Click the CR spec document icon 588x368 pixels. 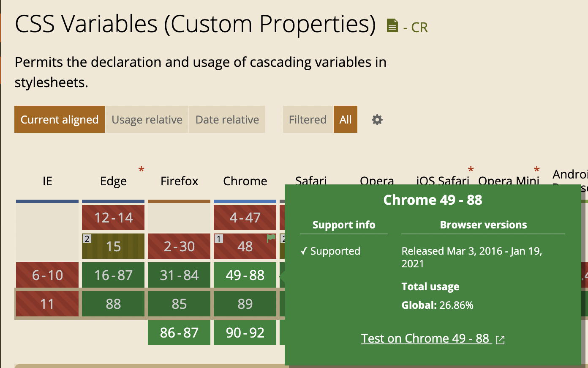click(x=392, y=26)
